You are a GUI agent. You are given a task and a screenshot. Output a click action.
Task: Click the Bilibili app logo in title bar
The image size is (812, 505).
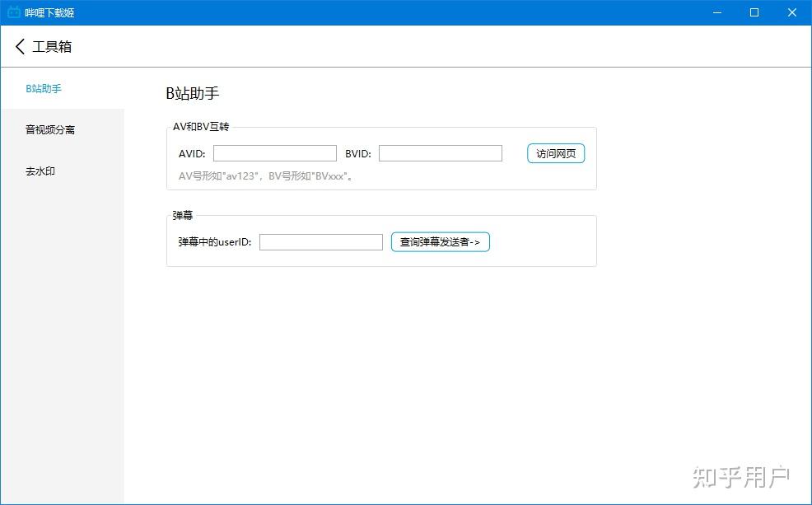click(x=14, y=12)
